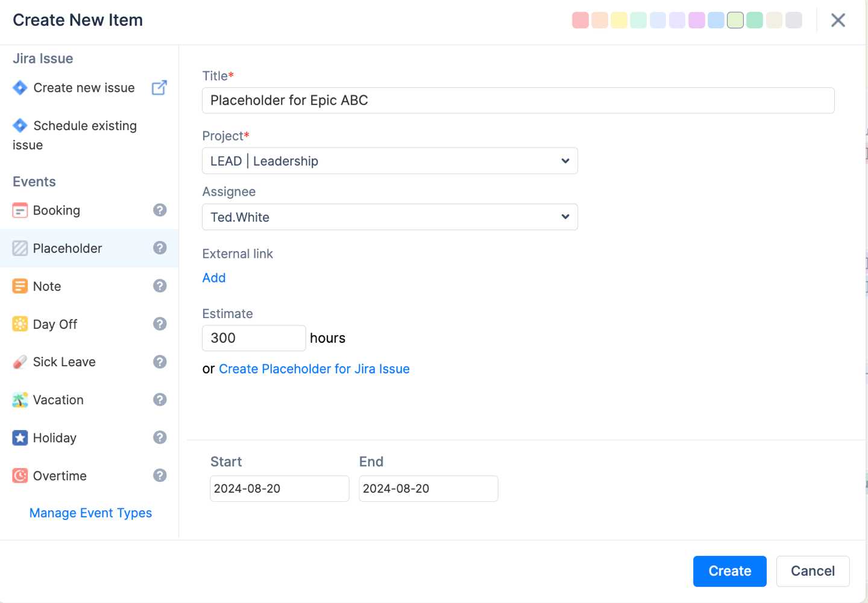Viewport: 868px width, 603px height.
Task: Click help icon beside Sick Leave
Action: pyautogui.click(x=160, y=362)
